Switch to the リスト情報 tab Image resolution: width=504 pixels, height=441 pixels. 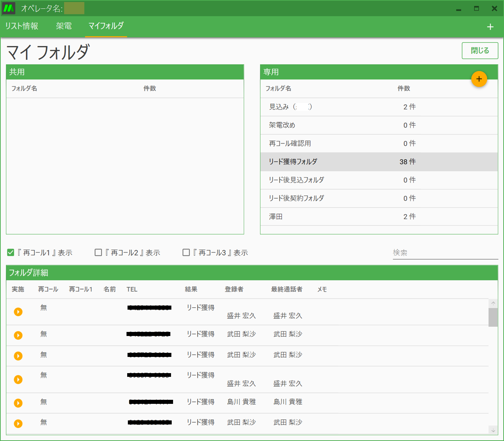click(x=22, y=26)
